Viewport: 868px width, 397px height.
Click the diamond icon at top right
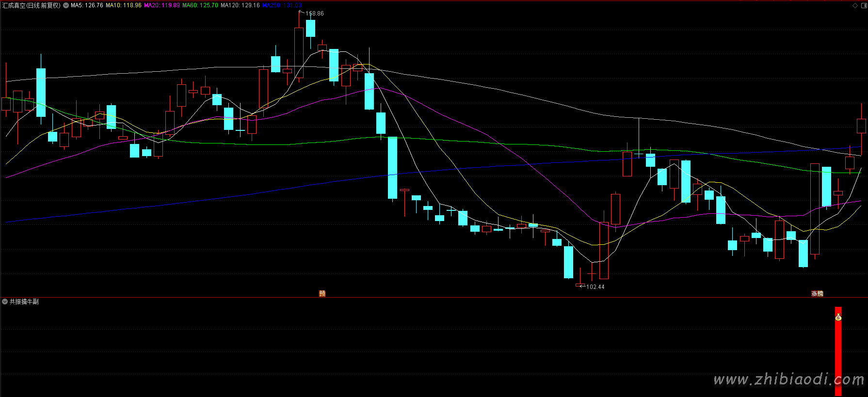[855, 5]
